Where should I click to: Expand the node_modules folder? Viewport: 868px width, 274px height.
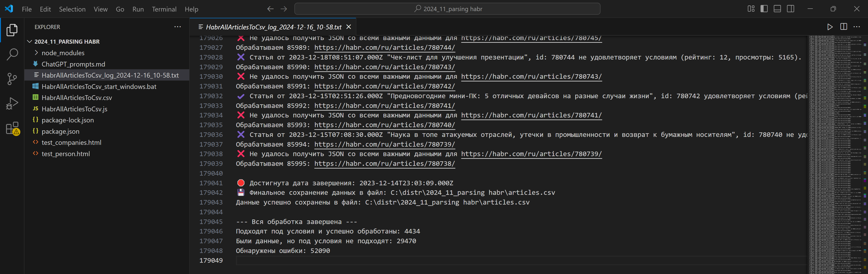click(x=63, y=53)
